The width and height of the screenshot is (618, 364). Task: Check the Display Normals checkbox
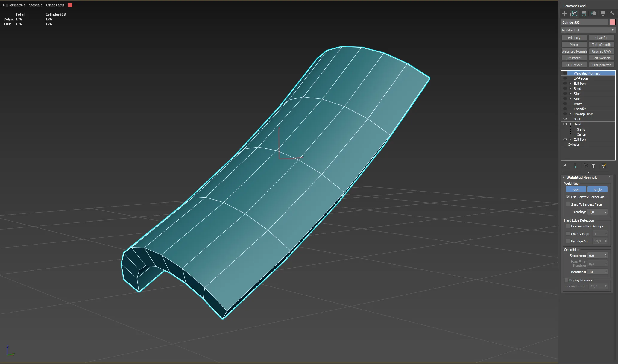[566, 280]
